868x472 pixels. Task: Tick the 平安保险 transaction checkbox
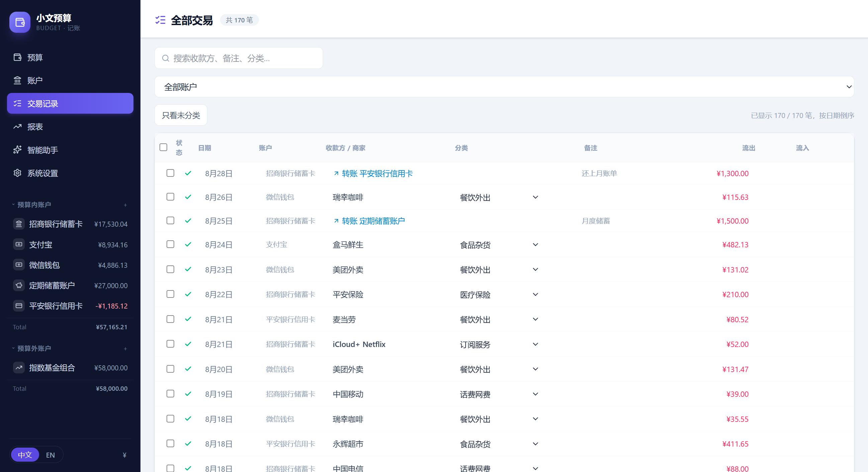click(x=171, y=294)
